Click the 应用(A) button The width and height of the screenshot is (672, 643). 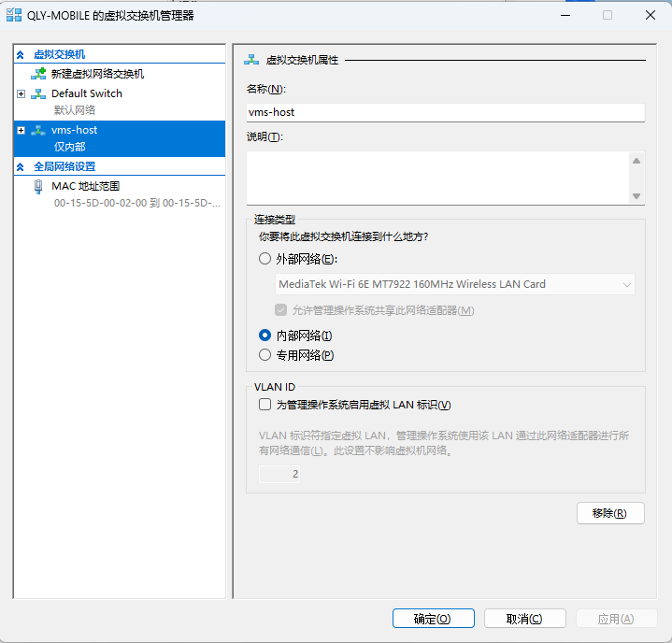click(616, 619)
